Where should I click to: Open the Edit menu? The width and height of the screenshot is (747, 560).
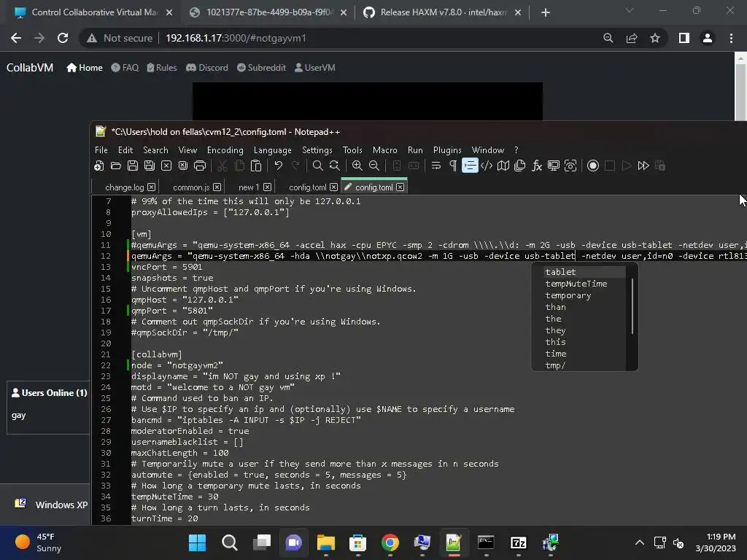click(x=125, y=150)
